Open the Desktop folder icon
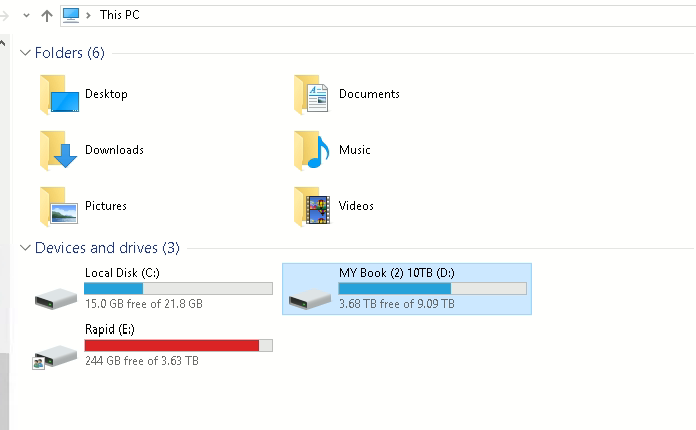 click(59, 95)
